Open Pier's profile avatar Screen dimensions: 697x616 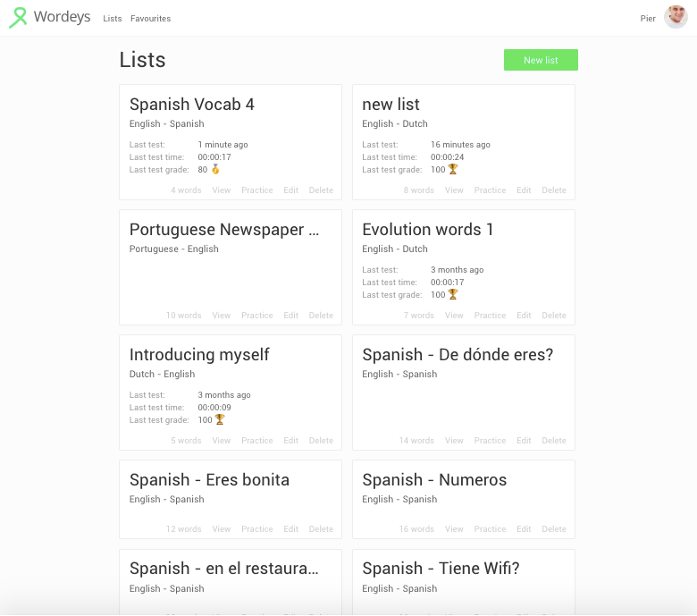[x=676, y=17]
